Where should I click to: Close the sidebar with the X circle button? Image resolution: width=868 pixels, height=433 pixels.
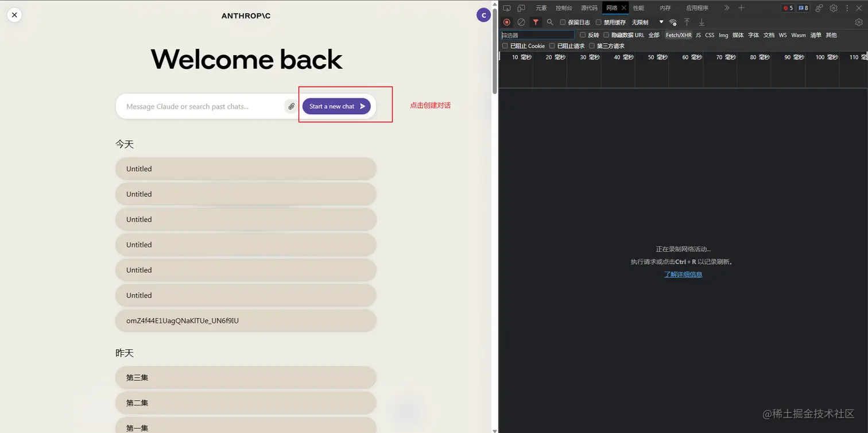[14, 15]
